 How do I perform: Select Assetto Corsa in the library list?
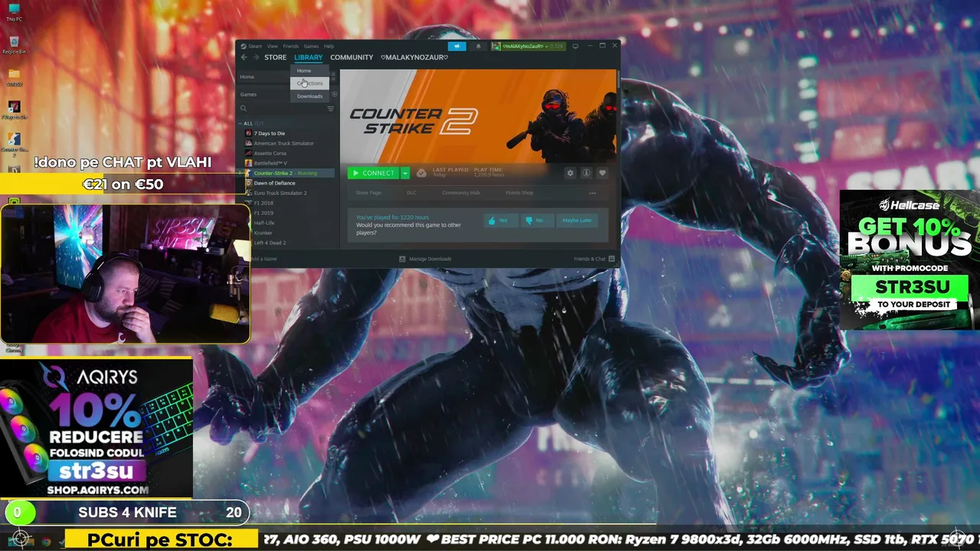click(270, 153)
